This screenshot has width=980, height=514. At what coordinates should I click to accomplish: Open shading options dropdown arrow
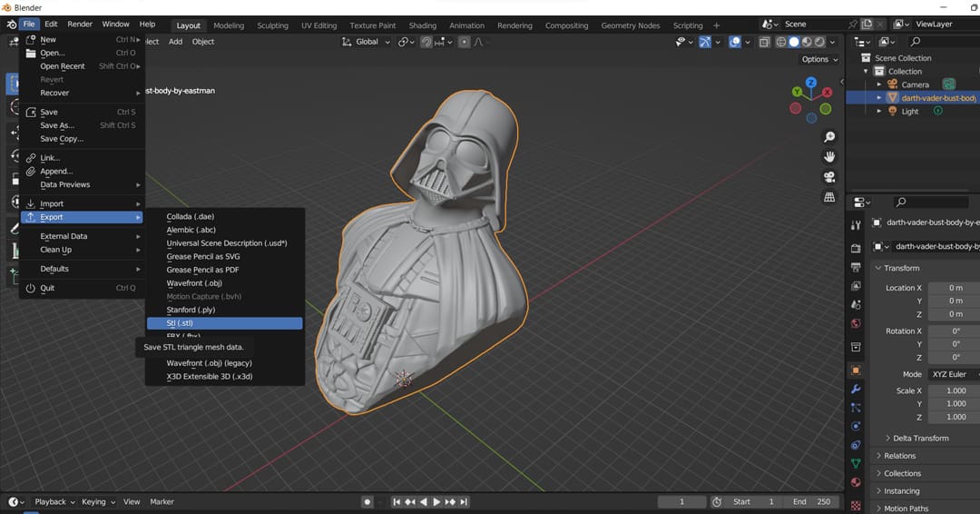(832, 42)
